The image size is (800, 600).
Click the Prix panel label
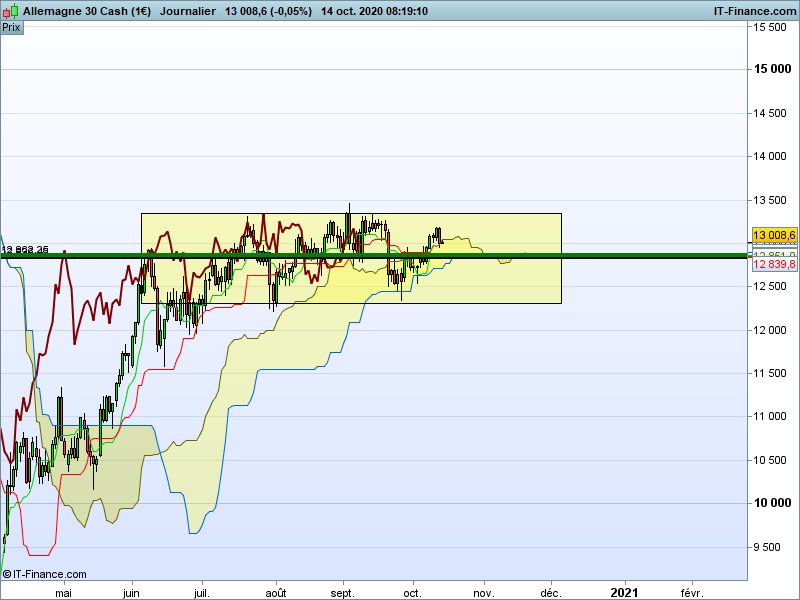click(12, 28)
